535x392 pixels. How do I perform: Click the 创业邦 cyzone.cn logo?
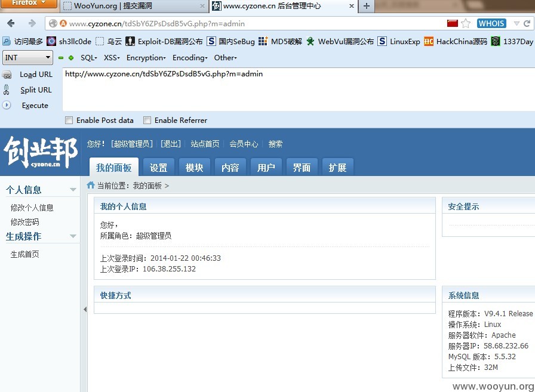coord(41,152)
